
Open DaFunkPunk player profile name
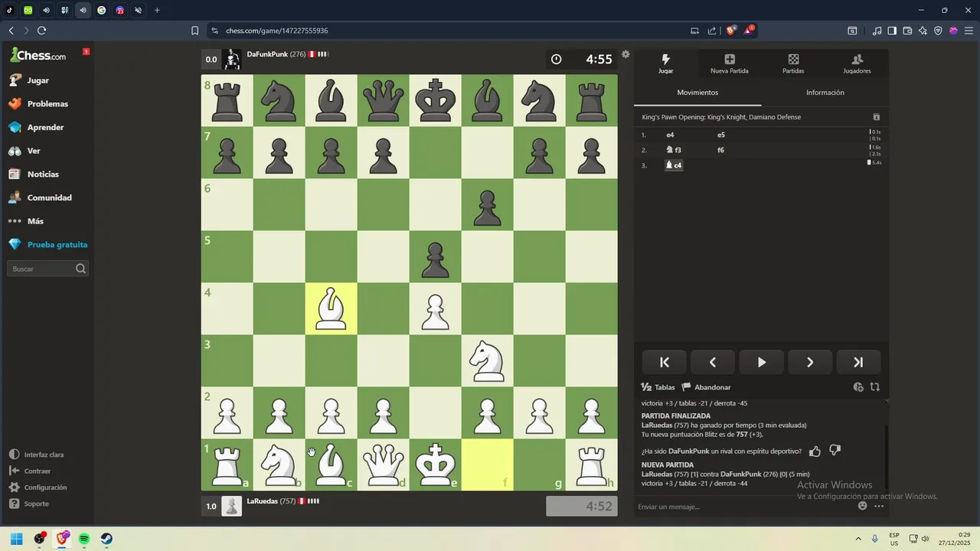(x=266, y=54)
